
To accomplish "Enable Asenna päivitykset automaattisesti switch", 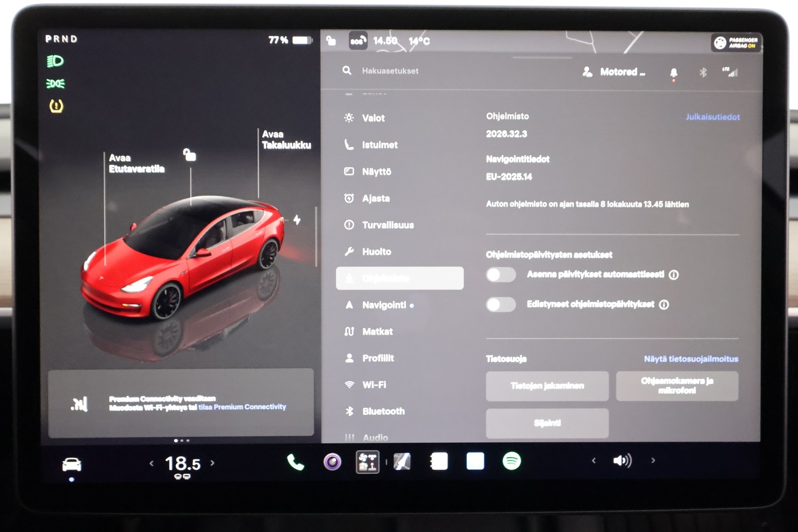I will (x=501, y=274).
